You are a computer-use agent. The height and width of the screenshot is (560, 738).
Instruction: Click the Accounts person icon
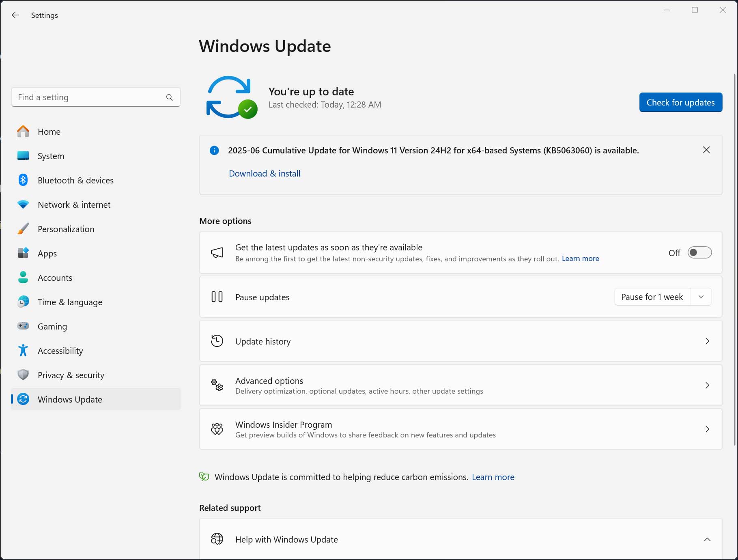click(23, 278)
